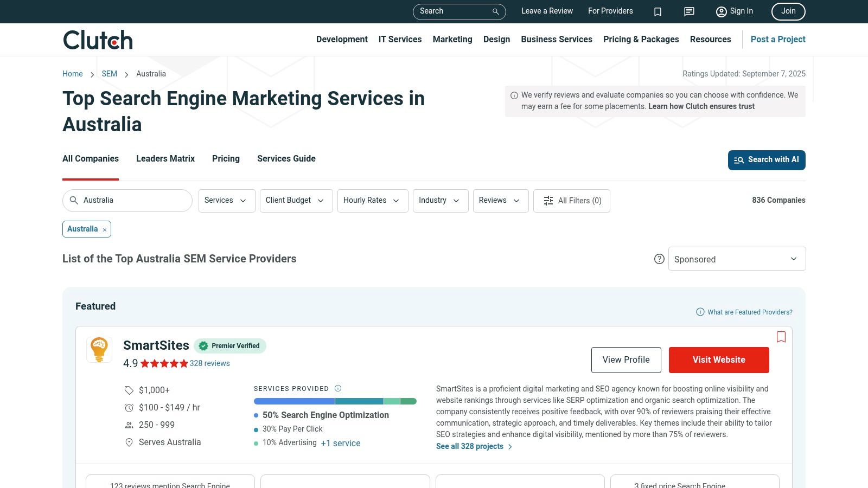Click the Clutch logo

point(98,40)
